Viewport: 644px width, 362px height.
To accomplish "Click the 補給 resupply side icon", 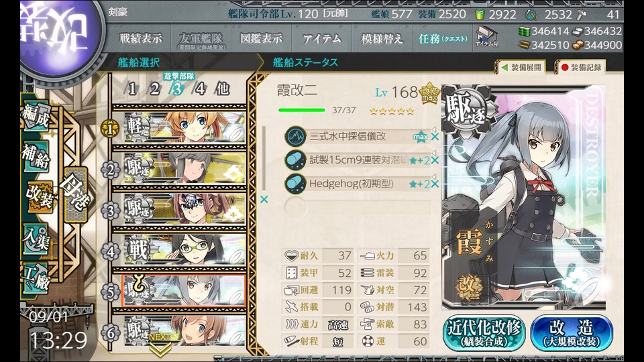I will [x=36, y=156].
